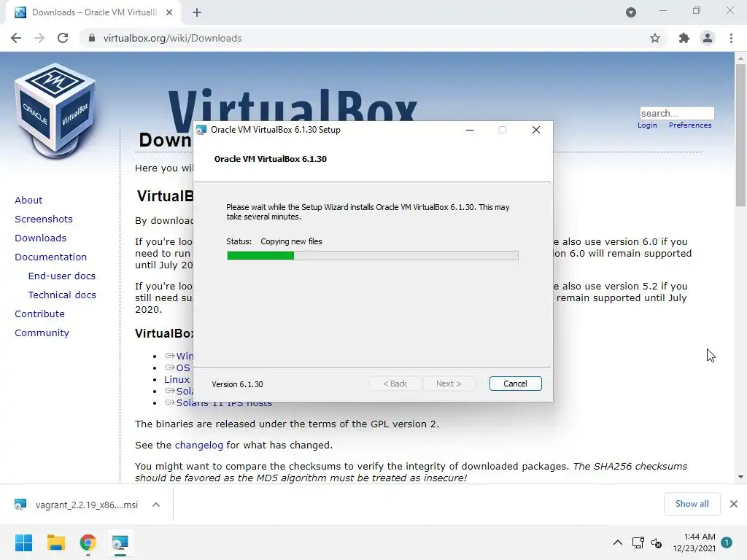The height and width of the screenshot is (560, 747).
Task: Click the scrollbar up arrow
Action: [740, 58]
